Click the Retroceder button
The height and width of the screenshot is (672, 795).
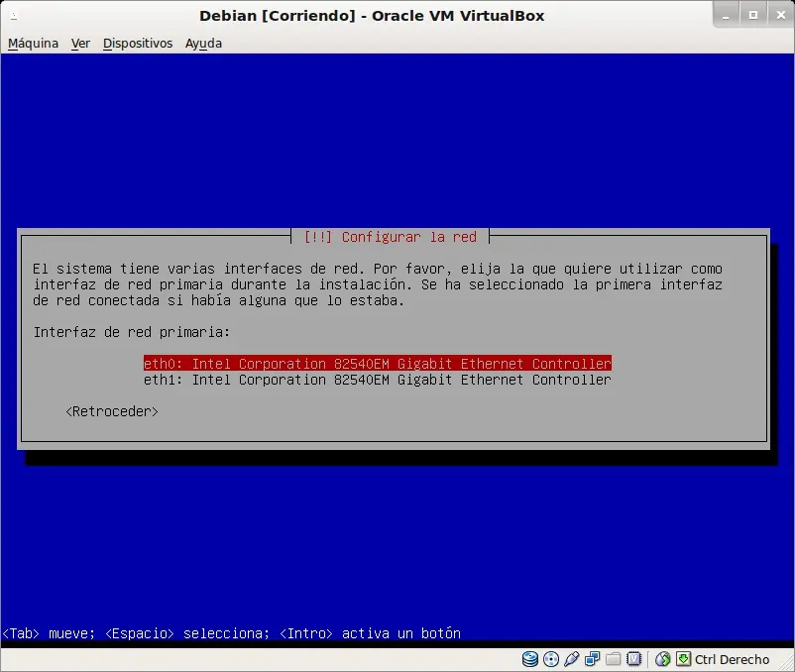tap(112, 411)
